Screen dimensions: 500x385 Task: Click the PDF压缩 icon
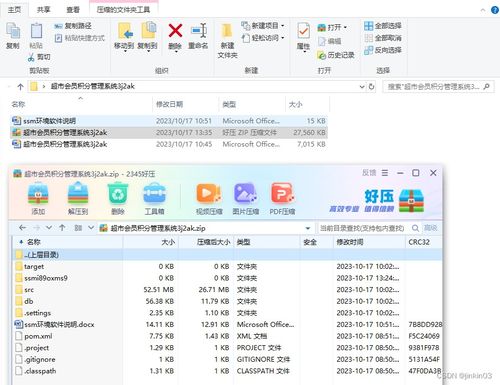pos(282,193)
